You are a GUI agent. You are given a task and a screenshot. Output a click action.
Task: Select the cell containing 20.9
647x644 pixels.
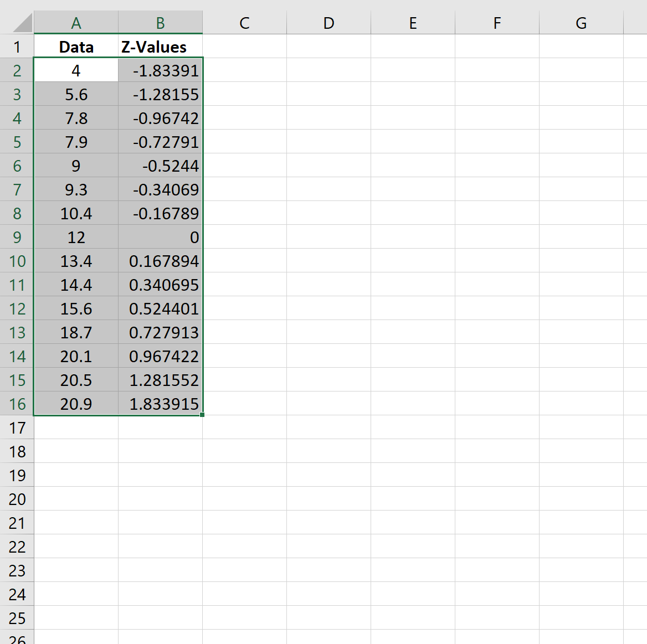pyautogui.click(x=75, y=404)
